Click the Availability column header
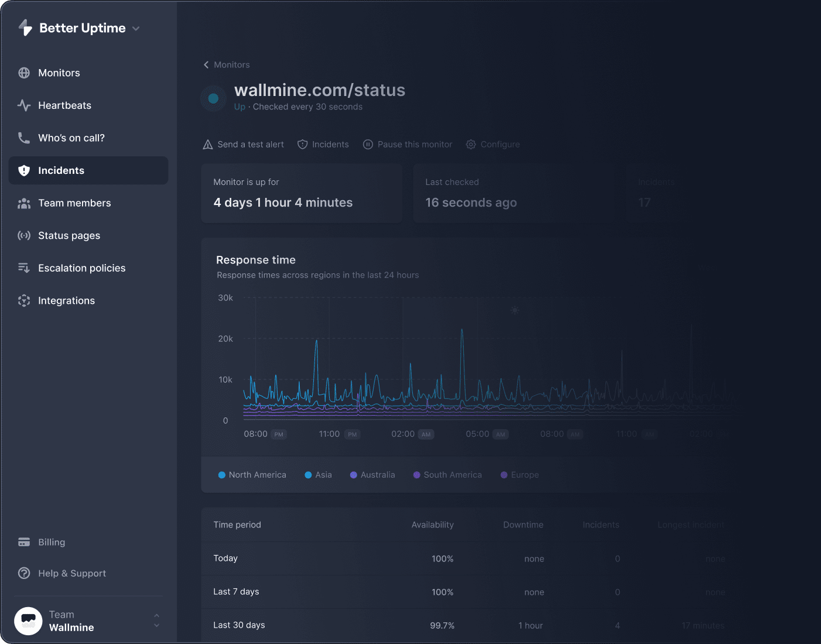821x644 pixels. (x=433, y=525)
